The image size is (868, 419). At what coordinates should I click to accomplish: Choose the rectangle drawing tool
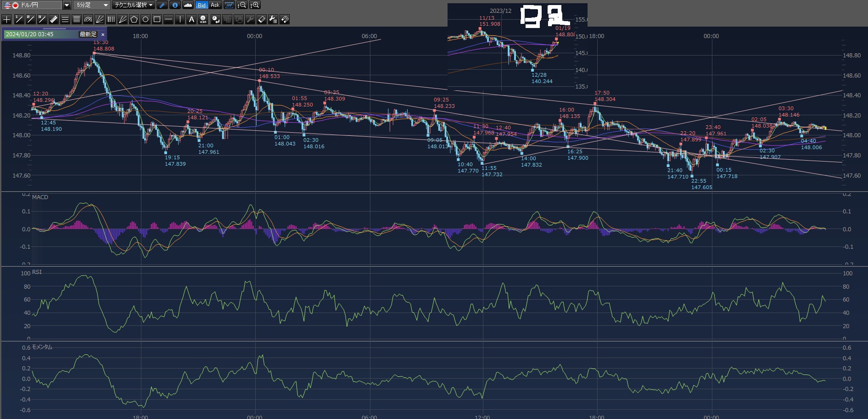tap(157, 19)
